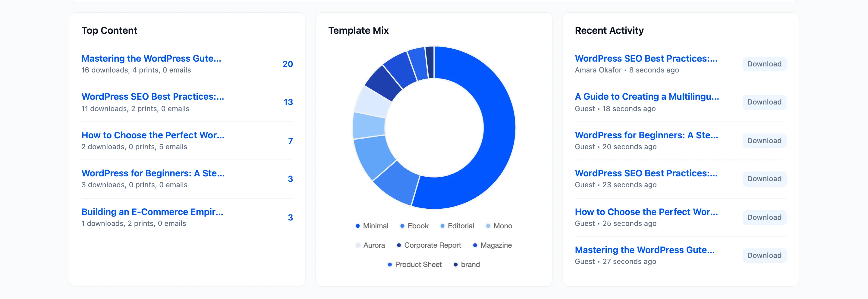Hide the Corporate Report legend series
Screen dimensions: 868x299
(429, 245)
